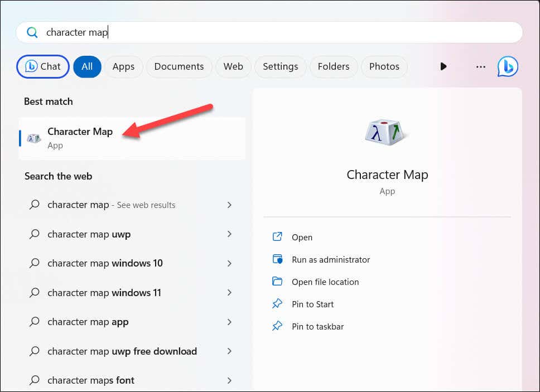Switch to the Web filter tab
540x392 pixels.
233,66
